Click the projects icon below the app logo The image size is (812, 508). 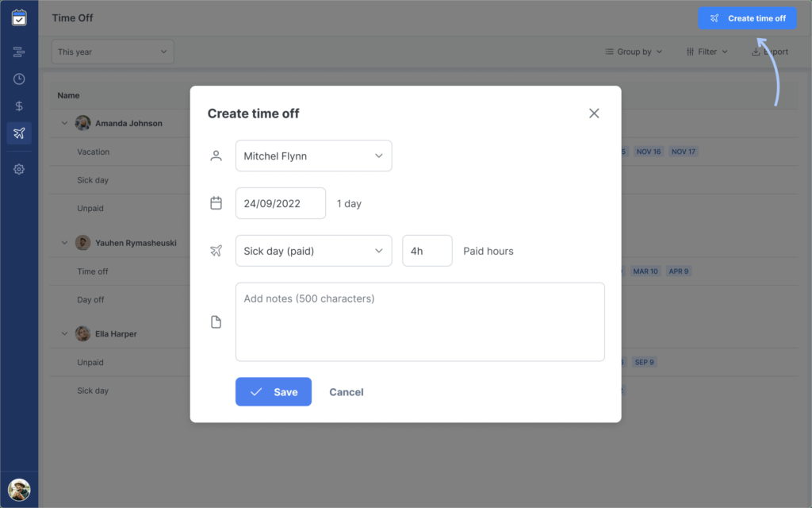click(x=19, y=52)
